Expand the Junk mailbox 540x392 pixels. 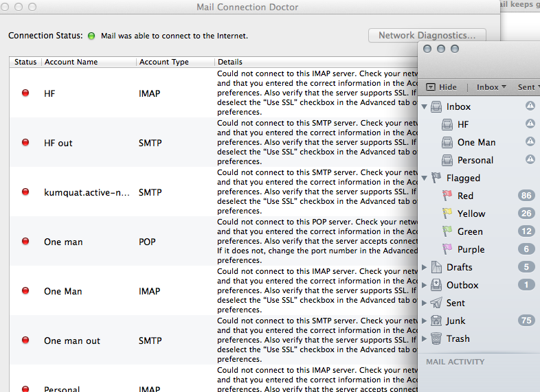click(425, 321)
